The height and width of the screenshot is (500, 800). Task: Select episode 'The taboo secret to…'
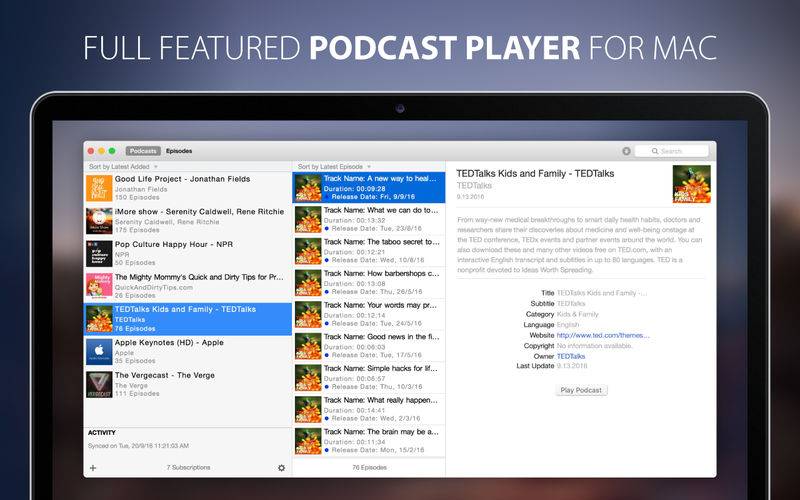[x=369, y=251]
